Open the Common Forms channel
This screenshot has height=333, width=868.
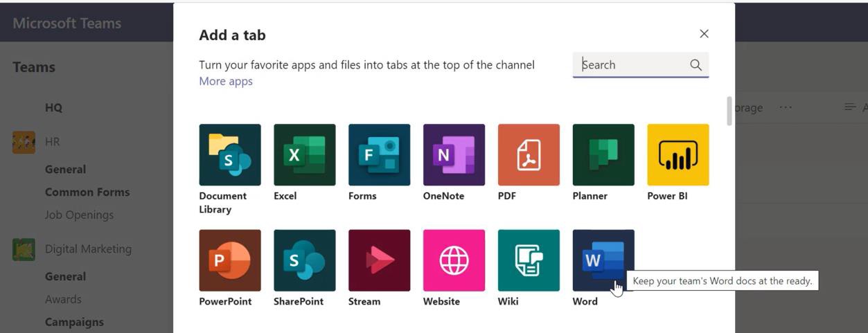coord(87,192)
